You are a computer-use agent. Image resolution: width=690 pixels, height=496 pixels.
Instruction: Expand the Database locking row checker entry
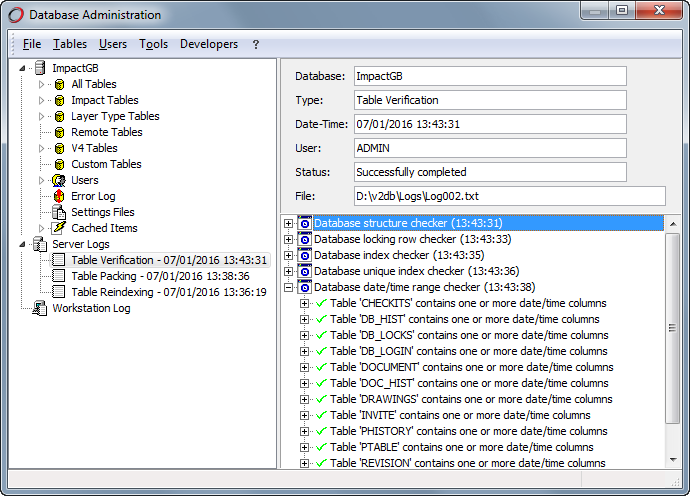(288, 239)
